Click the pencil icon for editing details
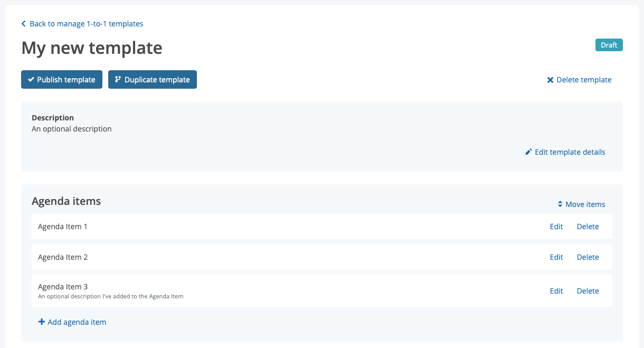 528,152
